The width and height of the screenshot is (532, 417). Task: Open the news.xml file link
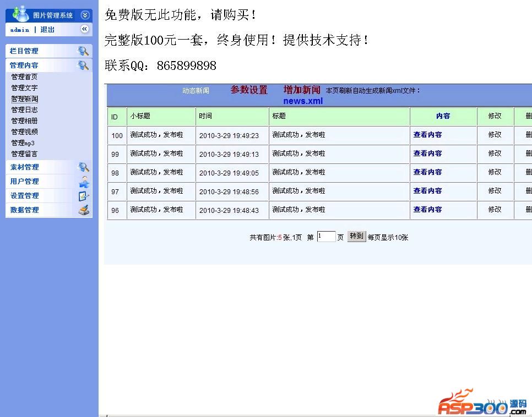coord(303,101)
